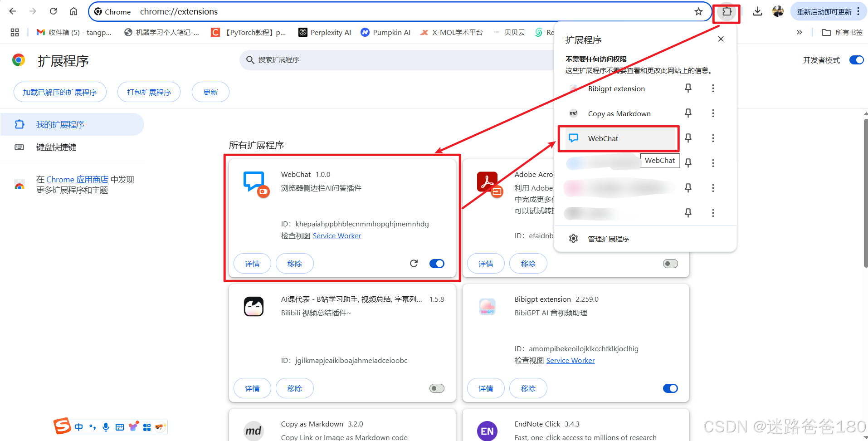The image size is (868, 441).
Task: Open Bibigpt extension Service Worker link
Action: 571,361
